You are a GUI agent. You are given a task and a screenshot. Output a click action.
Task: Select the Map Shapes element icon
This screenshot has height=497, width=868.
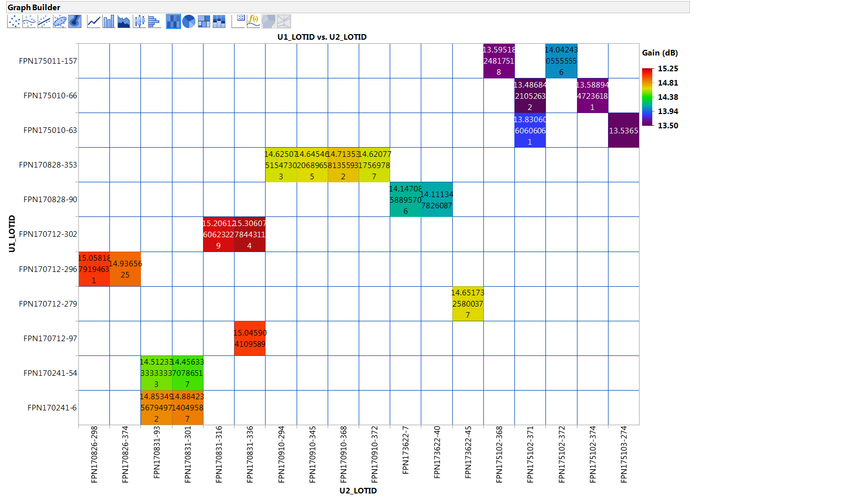(x=268, y=21)
